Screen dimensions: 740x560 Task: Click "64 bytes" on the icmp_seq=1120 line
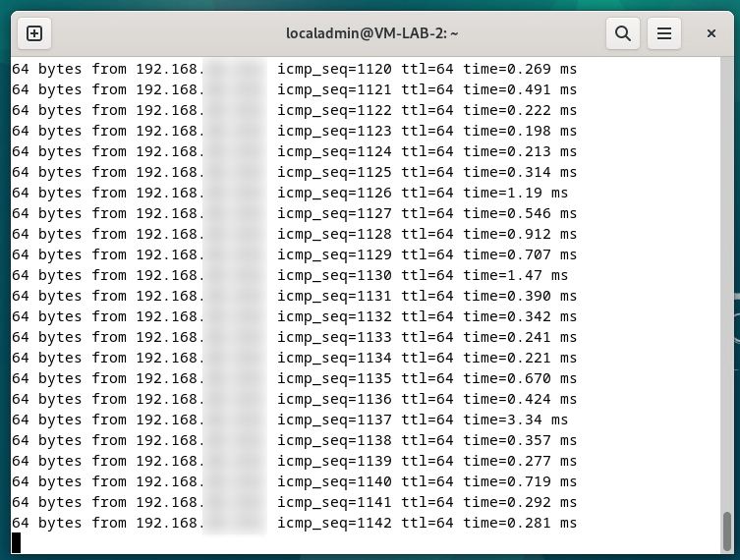[47, 70]
